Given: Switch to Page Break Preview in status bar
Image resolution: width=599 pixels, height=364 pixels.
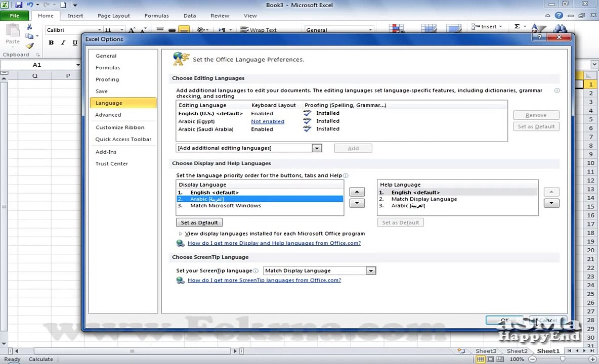Looking at the screenshot, I should click(x=500, y=359).
